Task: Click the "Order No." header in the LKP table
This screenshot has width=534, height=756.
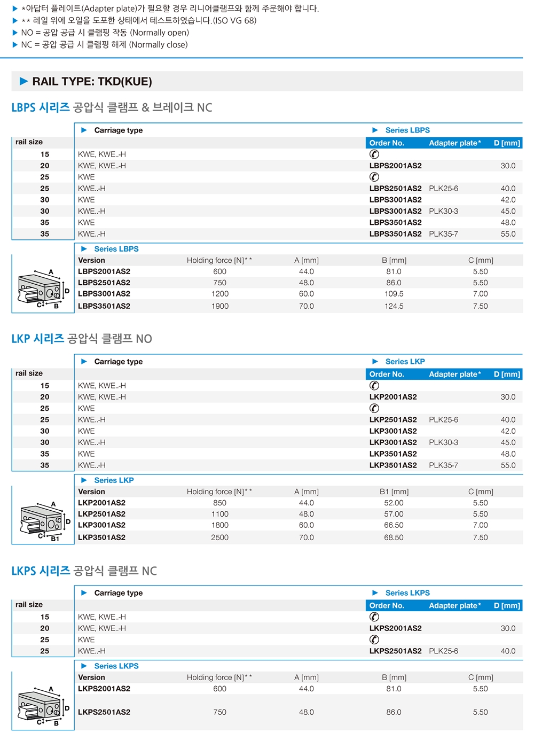Action: [387, 375]
